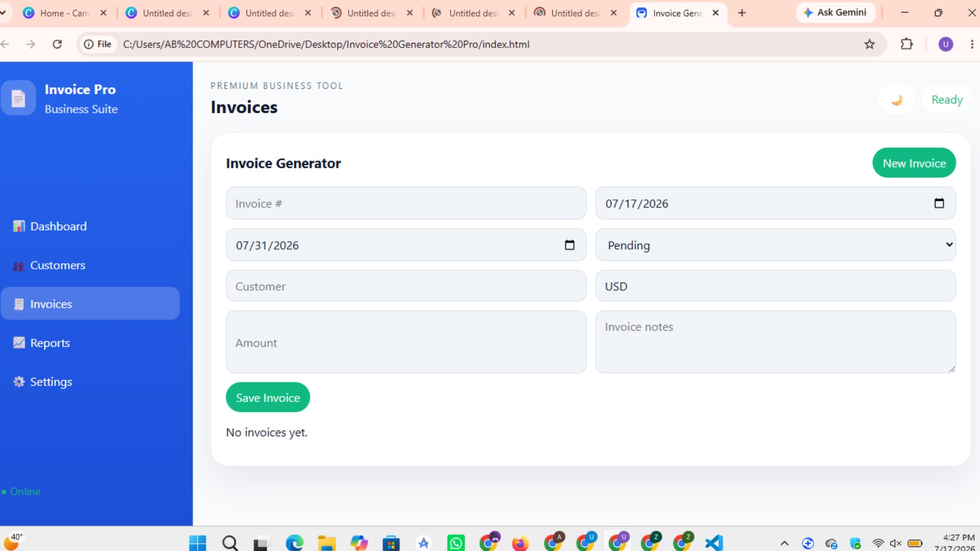Click the 'No invoices yet.' text
Viewport: 980px width, 551px height.
267,433
